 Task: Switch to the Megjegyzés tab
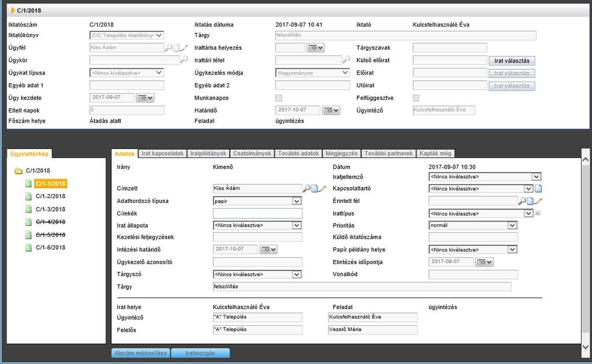tap(341, 154)
